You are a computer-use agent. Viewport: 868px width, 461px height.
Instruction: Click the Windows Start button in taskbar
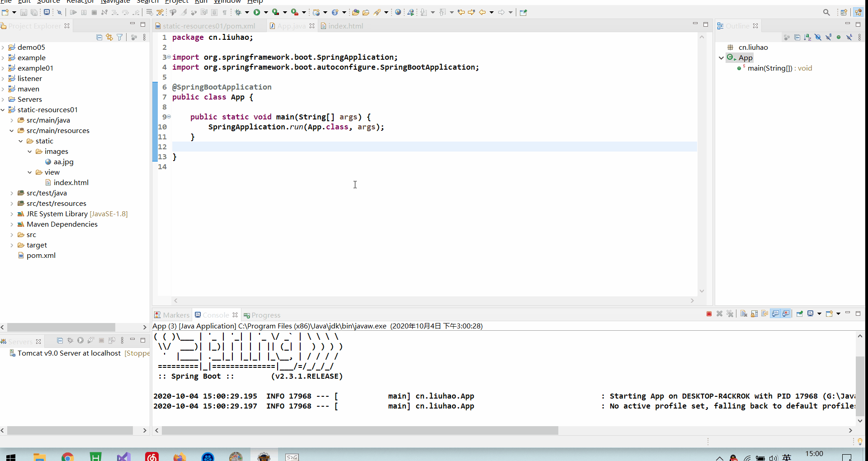tap(11, 457)
